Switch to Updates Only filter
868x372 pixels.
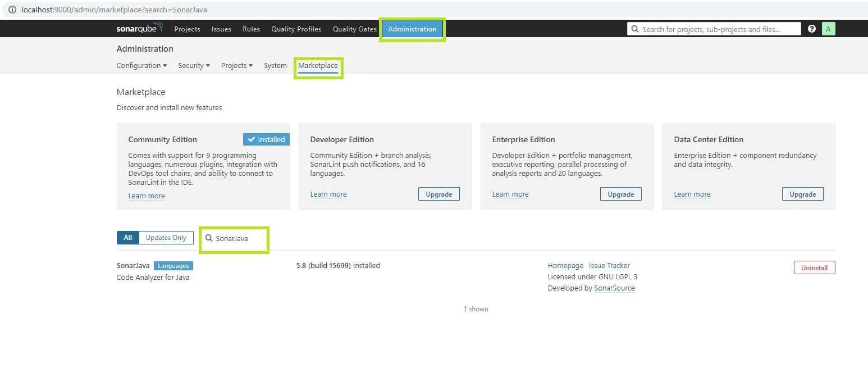point(166,238)
